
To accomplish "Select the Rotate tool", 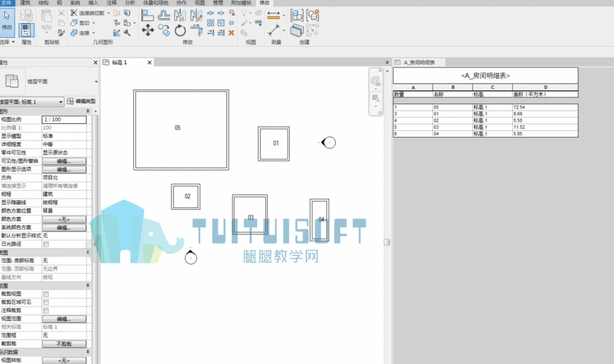I will click(180, 30).
